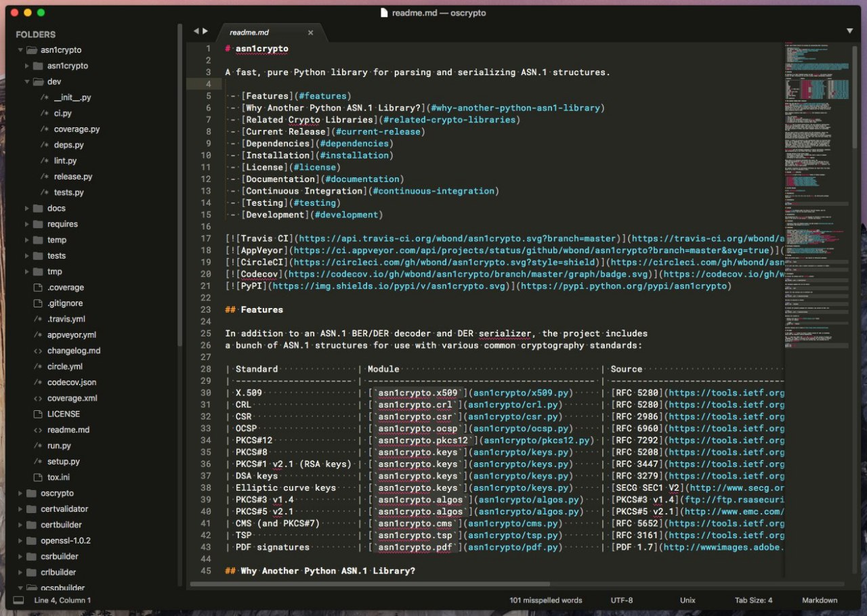Screen dimensions: 867x616
Task: Expand the nested asn1crypto subfolder
Action: (28, 66)
